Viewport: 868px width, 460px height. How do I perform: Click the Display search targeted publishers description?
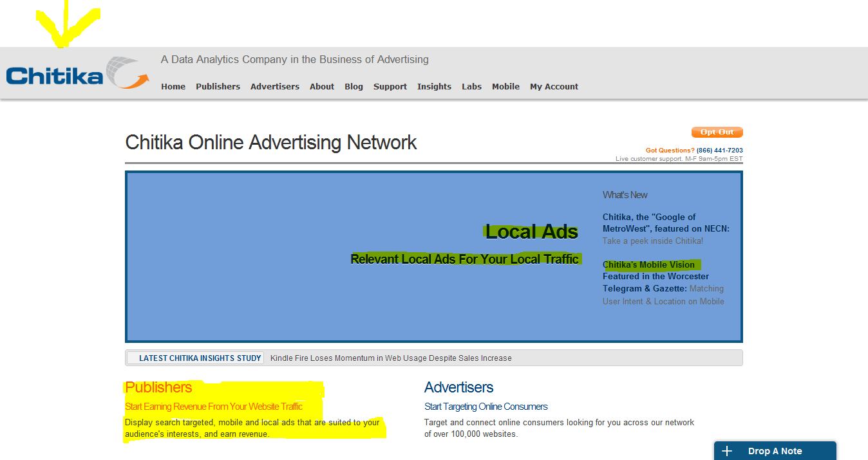[x=252, y=428]
